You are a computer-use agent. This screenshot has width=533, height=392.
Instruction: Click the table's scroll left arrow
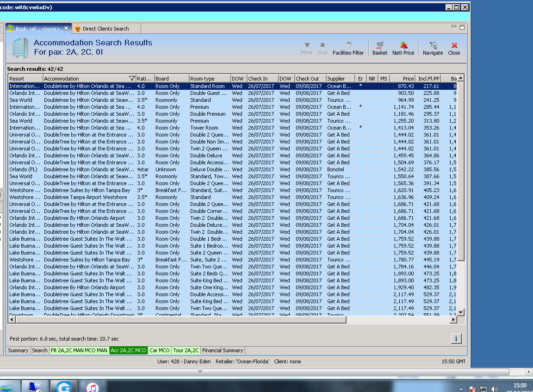pos(12,320)
